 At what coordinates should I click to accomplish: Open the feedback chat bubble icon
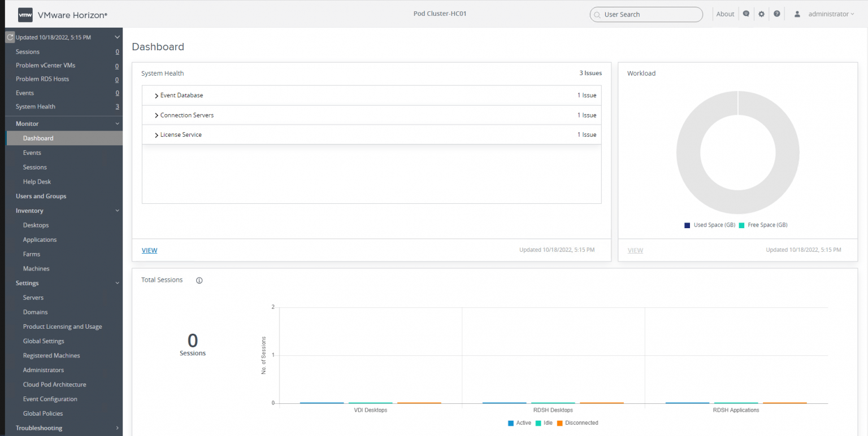(x=746, y=14)
